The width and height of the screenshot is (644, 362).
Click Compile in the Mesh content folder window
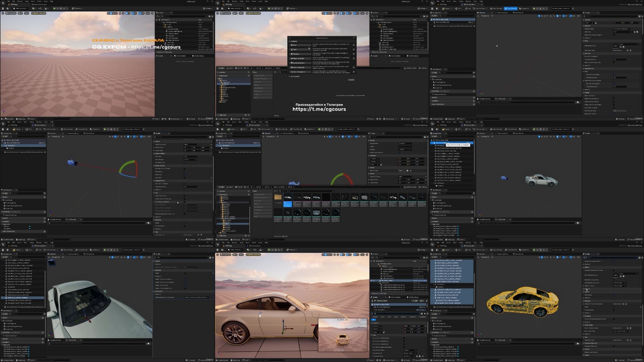(x=231, y=129)
